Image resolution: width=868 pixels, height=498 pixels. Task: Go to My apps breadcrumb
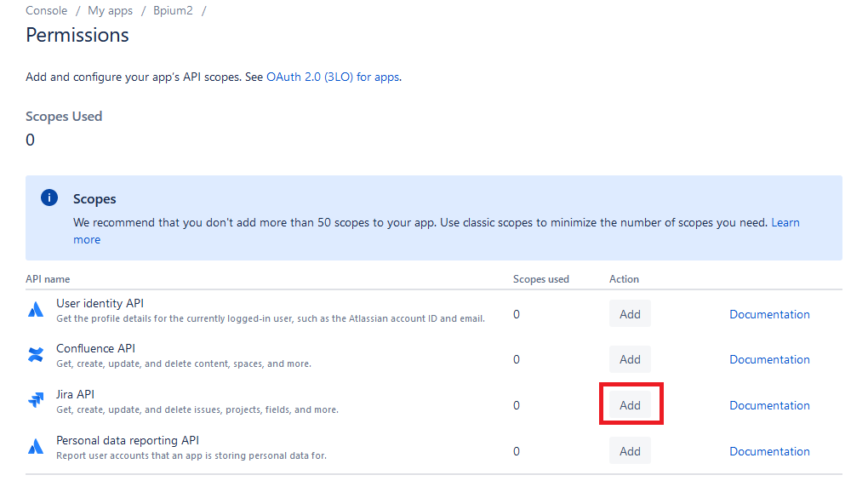coord(110,10)
